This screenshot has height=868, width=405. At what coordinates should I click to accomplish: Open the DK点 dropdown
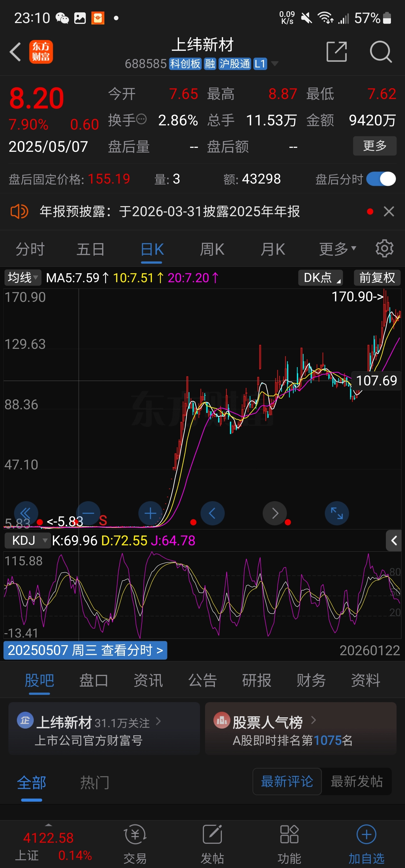pyautogui.click(x=321, y=278)
